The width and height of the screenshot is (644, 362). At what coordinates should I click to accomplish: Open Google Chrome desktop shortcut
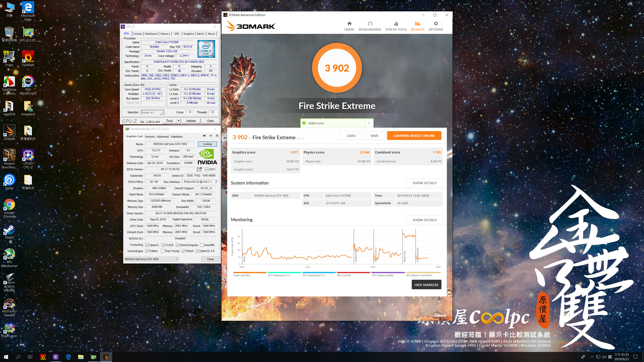[x=9, y=208]
